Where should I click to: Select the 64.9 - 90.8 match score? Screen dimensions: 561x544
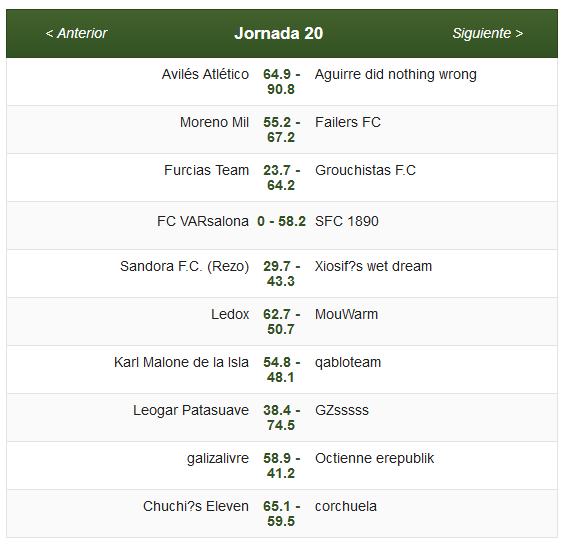(281, 82)
